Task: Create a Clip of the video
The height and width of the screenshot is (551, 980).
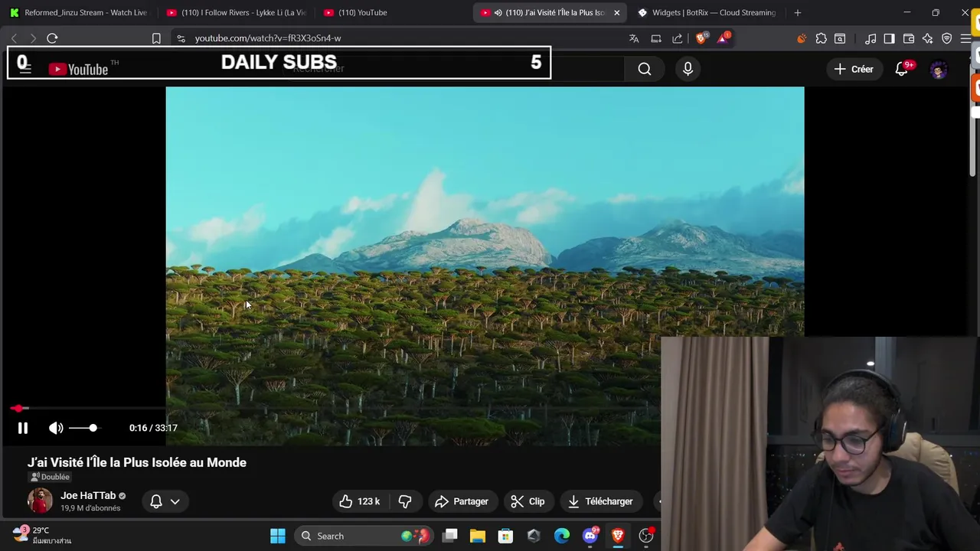Action: [x=528, y=501]
